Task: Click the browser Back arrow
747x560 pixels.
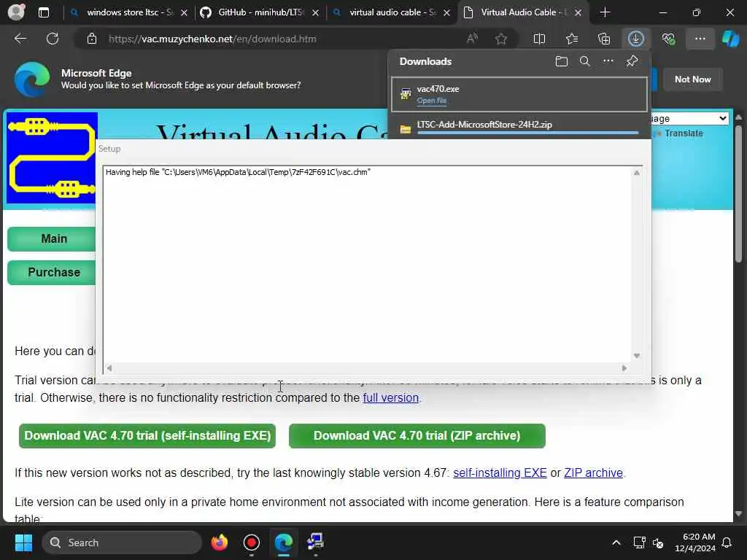Action: (x=20, y=39)
